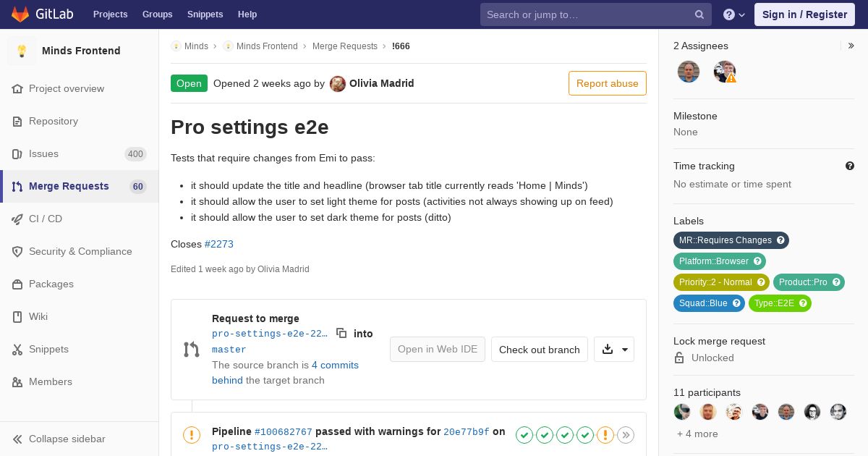Open the Projects top menu
The width and height of the screenshot is (868, 456).
click(110, 14)
